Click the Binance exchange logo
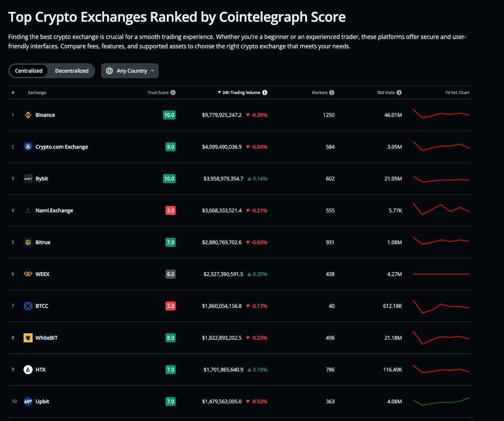Screen dimensions: 504x421 click(x=29, y=115)
